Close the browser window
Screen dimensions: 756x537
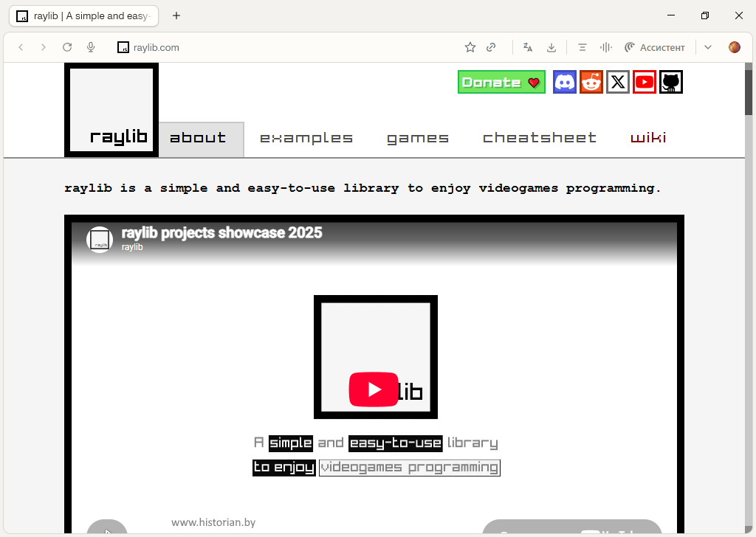coord(738,15)
